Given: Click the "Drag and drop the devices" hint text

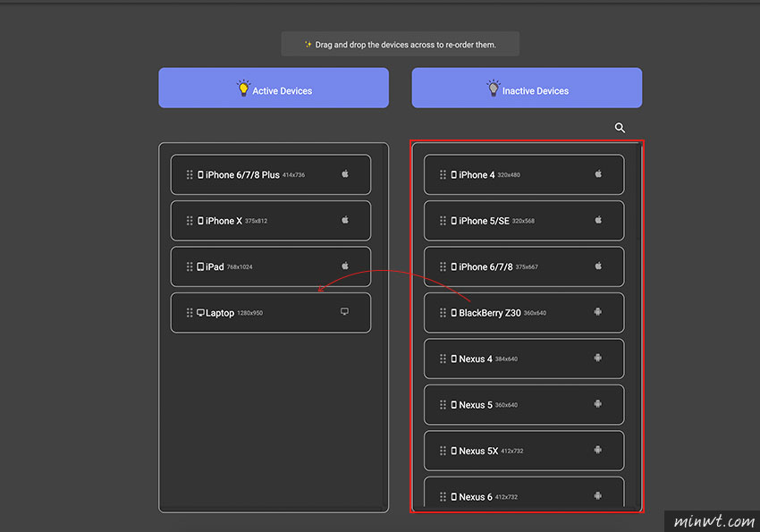Looking at the screenshot, I should pos(405,45).
